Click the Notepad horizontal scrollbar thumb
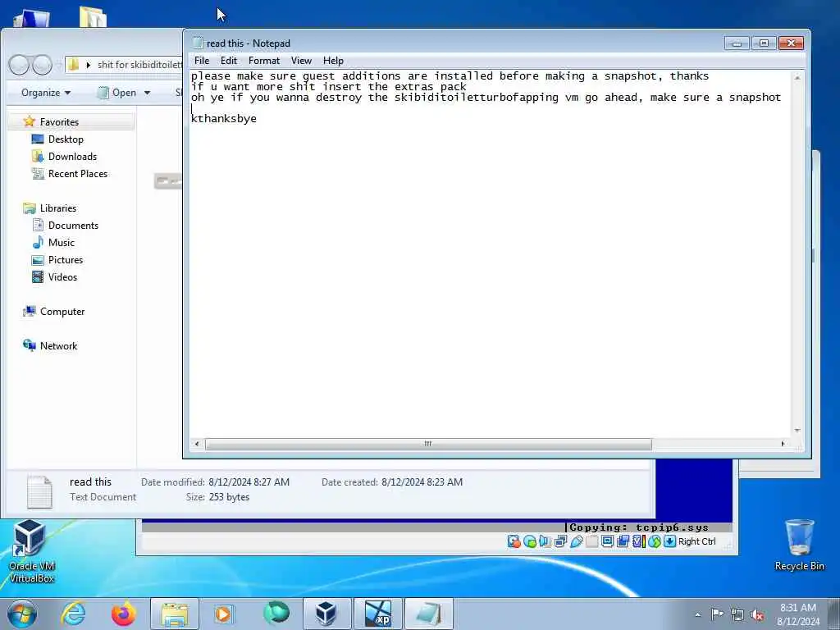 point(428,444)
